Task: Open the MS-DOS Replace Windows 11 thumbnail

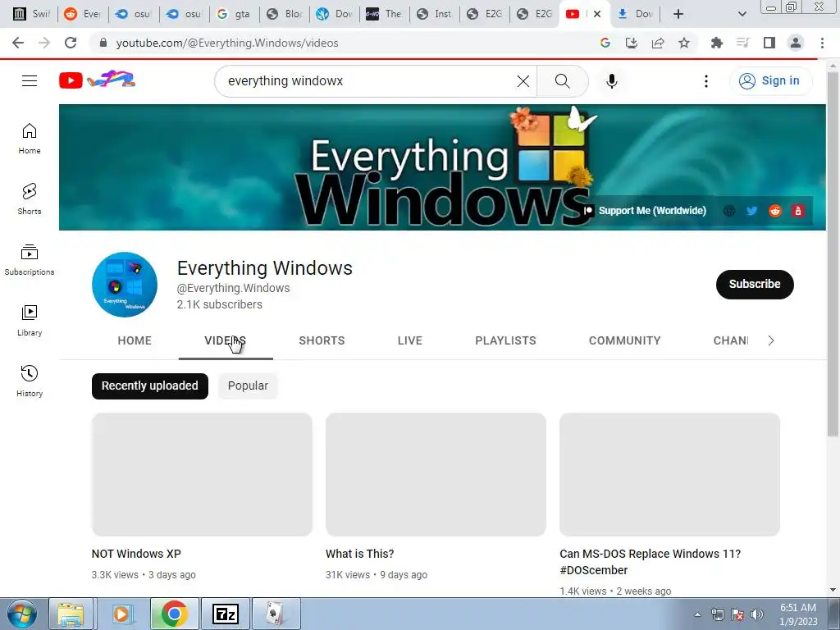Action: coord(669,475)
